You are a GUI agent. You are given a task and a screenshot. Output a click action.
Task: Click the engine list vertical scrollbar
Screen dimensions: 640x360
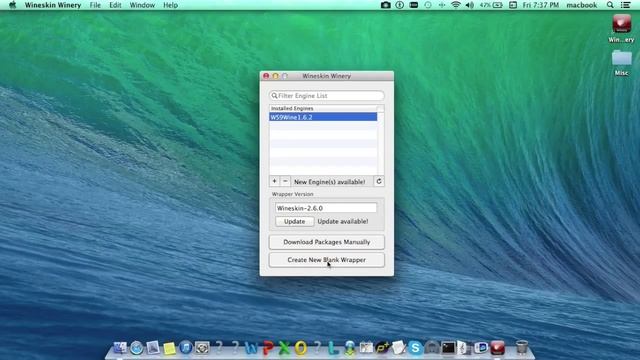point(380,143)
